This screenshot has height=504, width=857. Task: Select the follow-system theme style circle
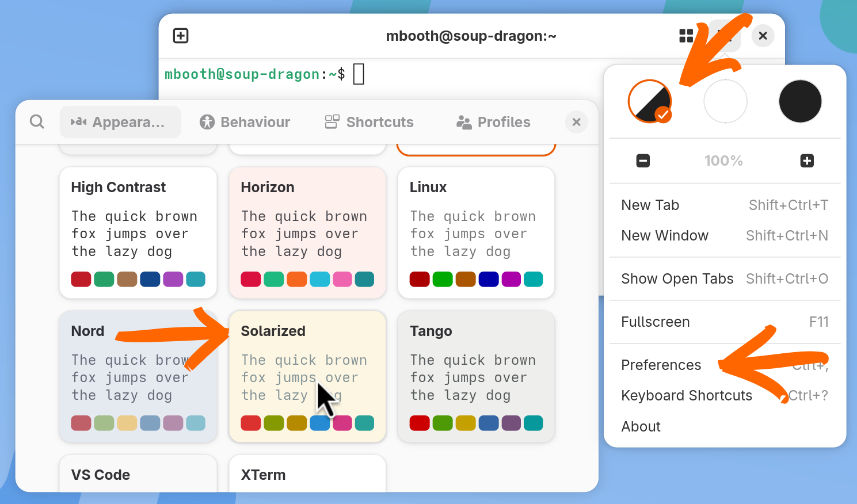[650, 101]
